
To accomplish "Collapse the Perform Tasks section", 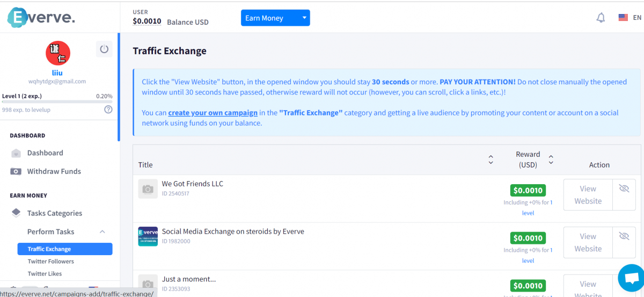I will pyautogui.click(x=103, y=232).
